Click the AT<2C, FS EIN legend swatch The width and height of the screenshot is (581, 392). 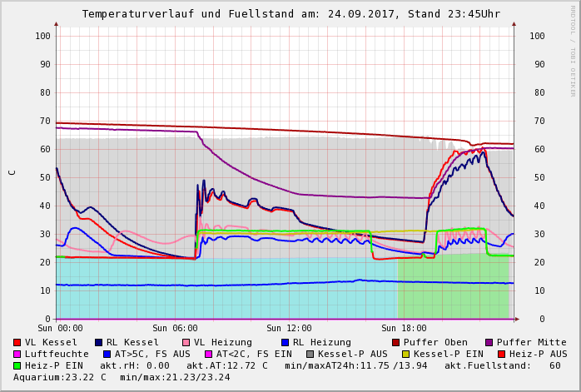click(x=210, y=354)
